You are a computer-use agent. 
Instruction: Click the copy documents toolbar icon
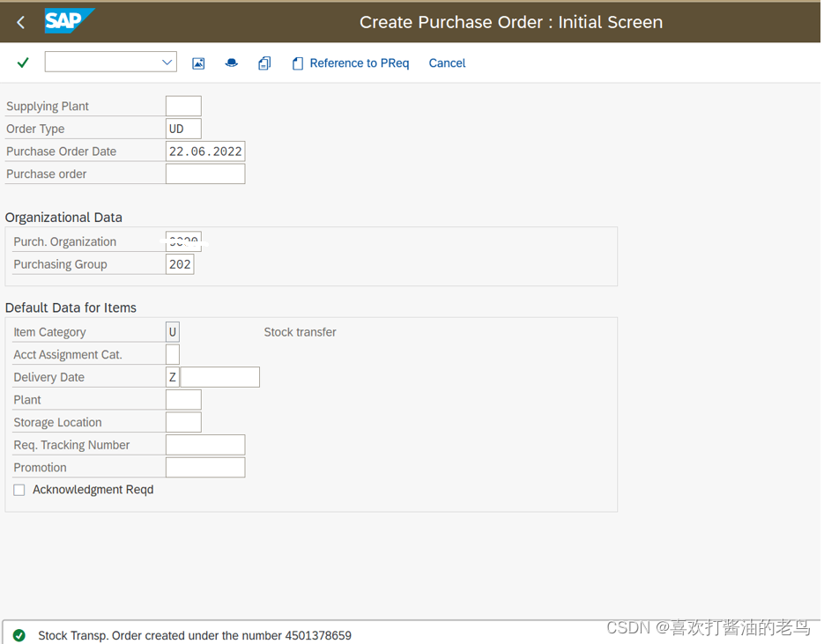click(264, 63)
